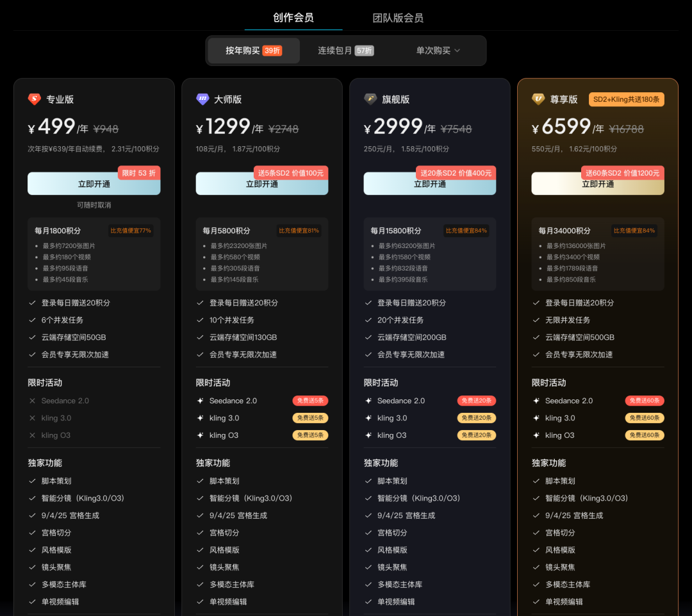Click 立即开通 for the ¥6599 尊享版 plan
The width and height of the screenshot is (692, 616).
click(x=597, y=185)
